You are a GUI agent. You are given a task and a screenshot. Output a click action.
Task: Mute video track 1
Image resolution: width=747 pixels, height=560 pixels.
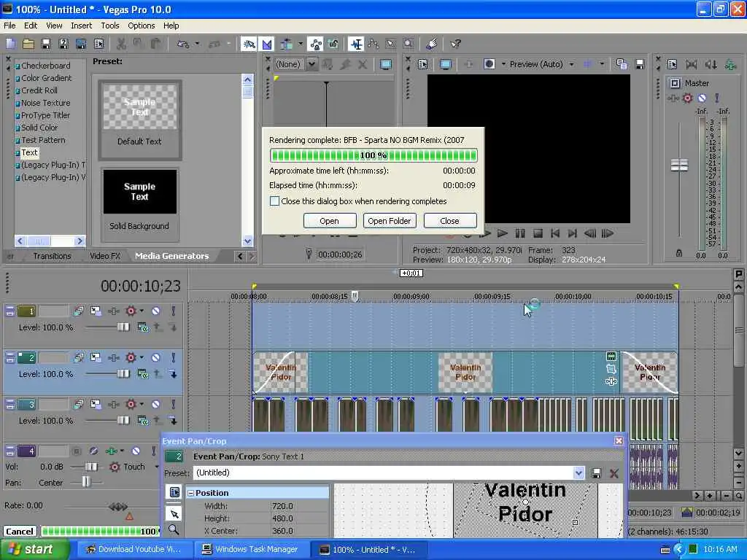point(156,311)
